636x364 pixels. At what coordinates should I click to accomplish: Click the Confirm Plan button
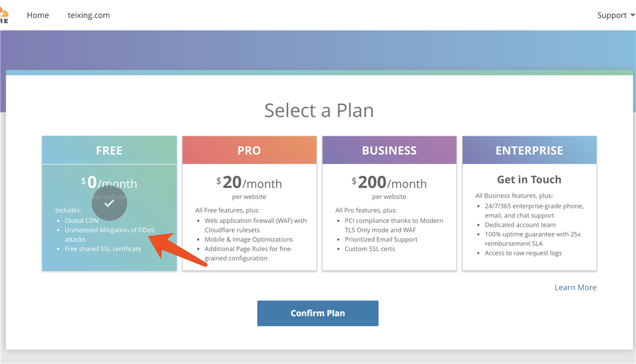coord(317,313)
